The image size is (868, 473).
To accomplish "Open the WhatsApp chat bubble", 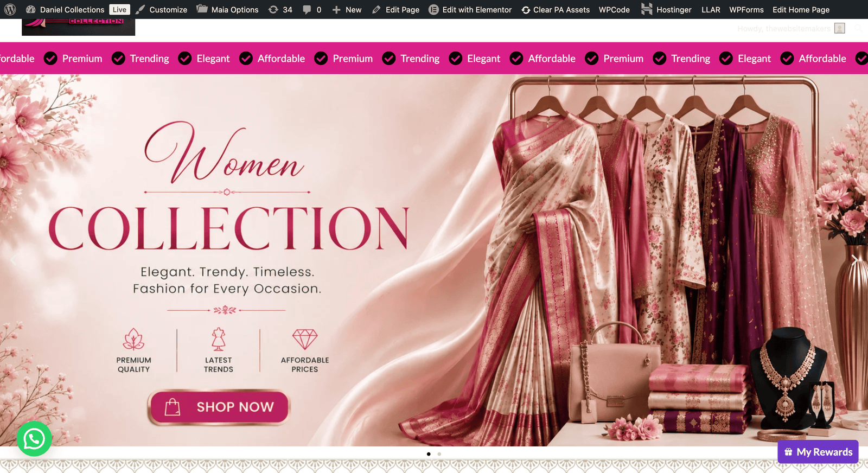I will (34, 439).
